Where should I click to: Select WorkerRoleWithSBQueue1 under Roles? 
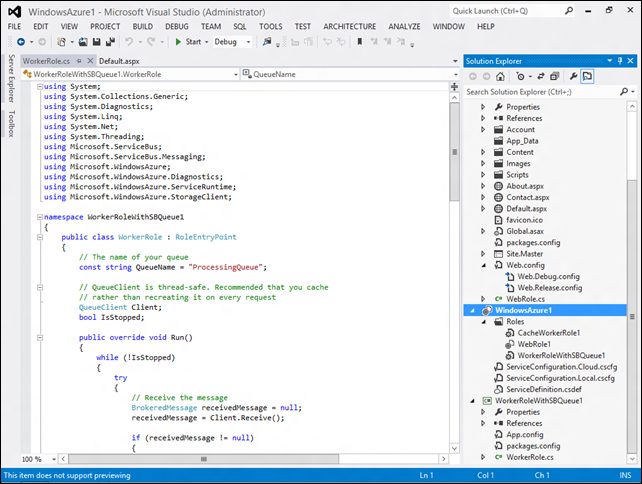[561, 355]
